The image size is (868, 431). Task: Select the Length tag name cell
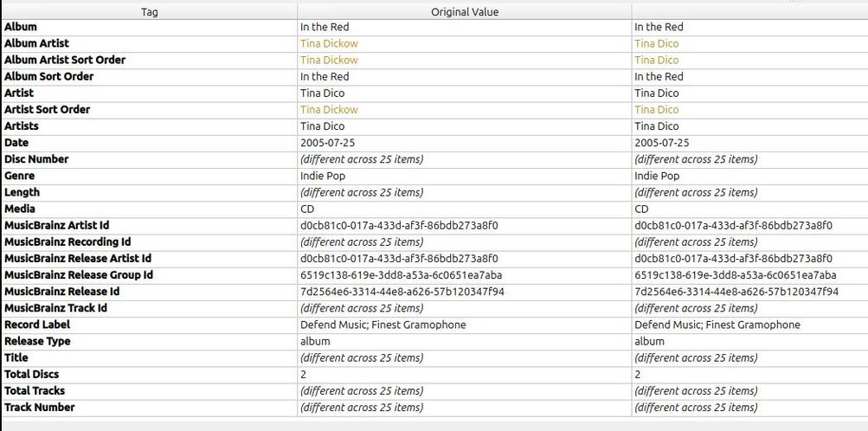coord(23,192)
